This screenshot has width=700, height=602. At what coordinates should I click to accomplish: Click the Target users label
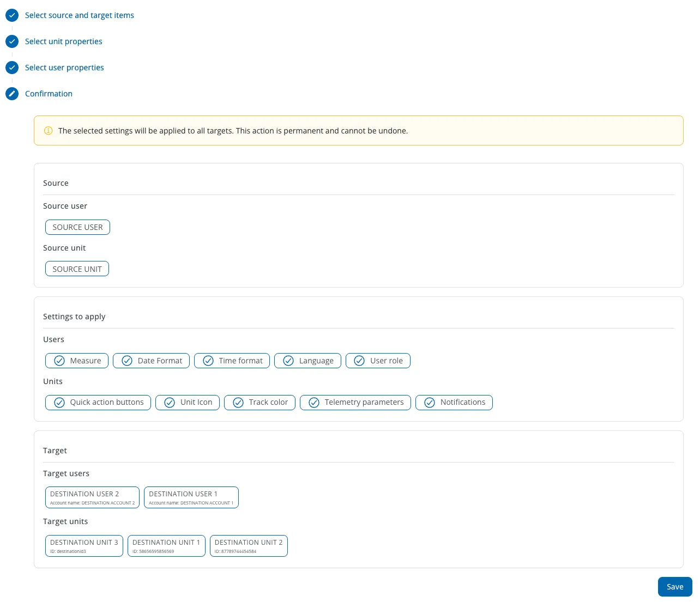66,473
